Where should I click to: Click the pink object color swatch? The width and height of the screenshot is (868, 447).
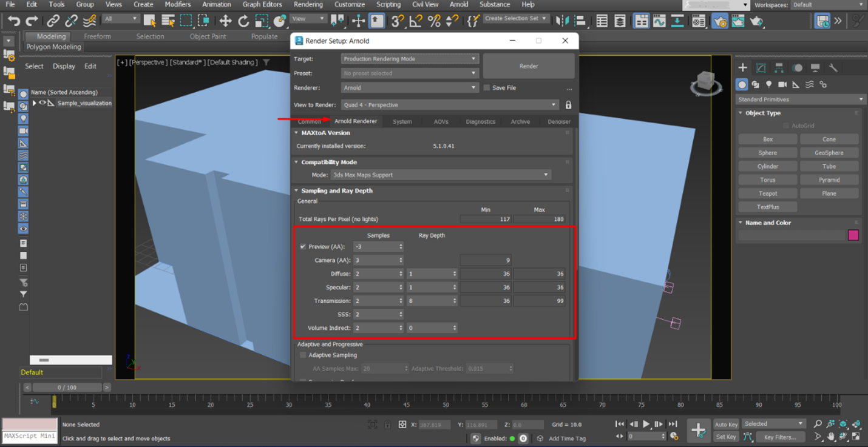click(x=853, y=235)
